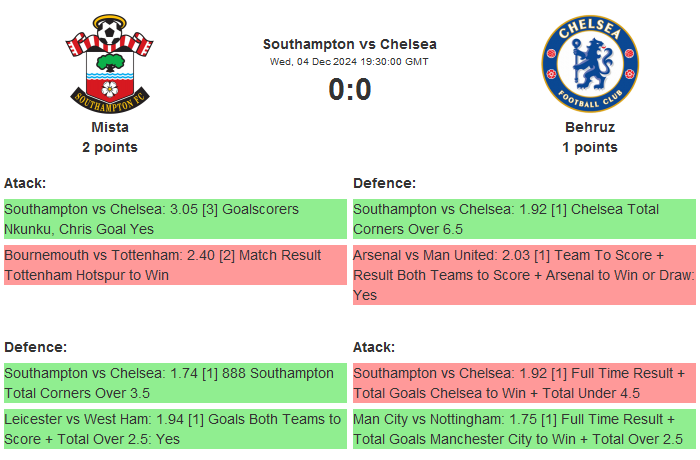Open the Nkunku goalscorer bet row
The height and width of the screenshot is (460, 700).
click(x=175, y=219)
